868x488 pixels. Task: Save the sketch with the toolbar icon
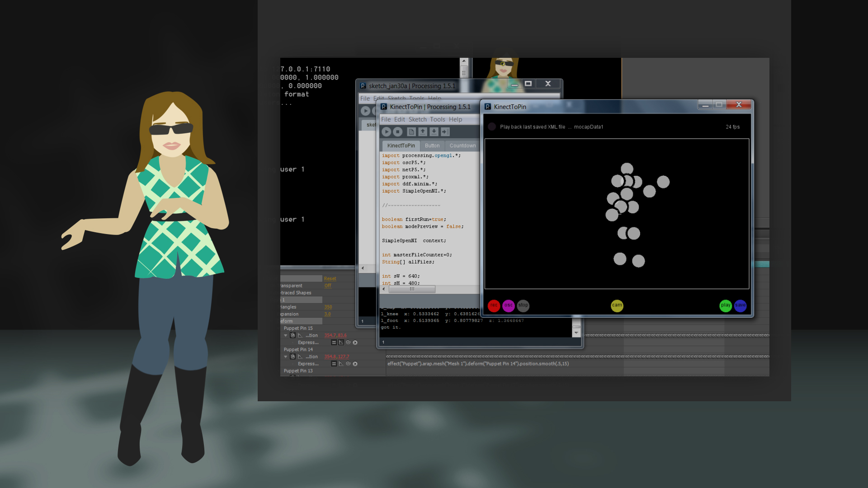[x=434, y=131]
